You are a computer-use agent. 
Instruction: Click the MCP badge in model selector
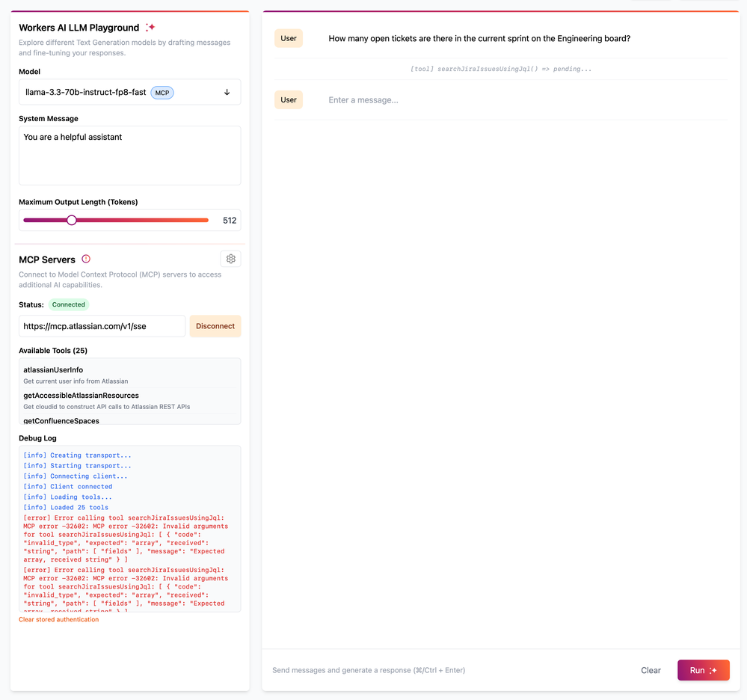pyautogui.click(x=162, y=93)
